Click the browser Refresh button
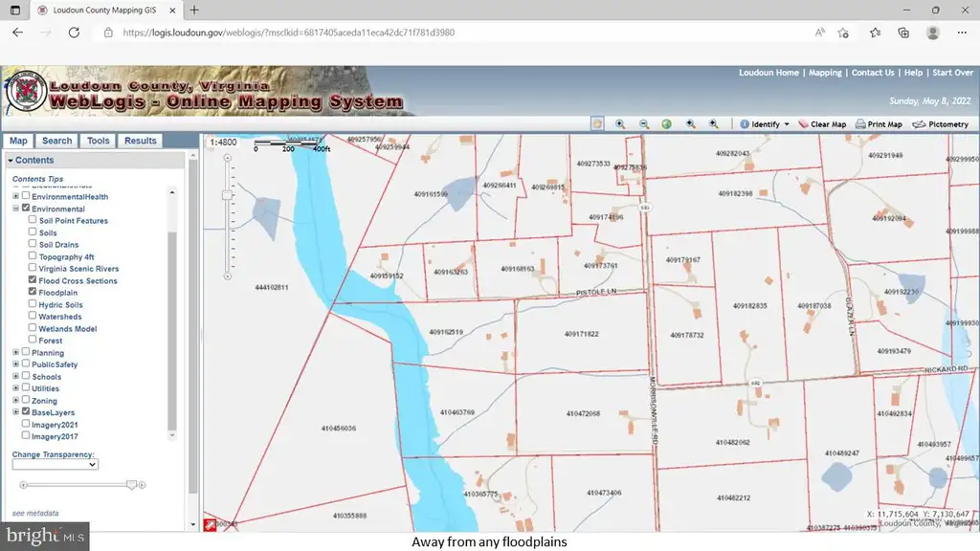 coord(74,33)
